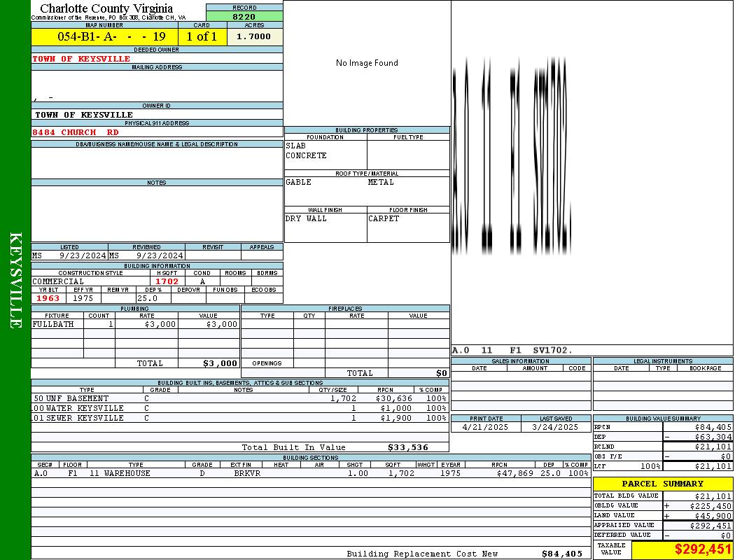735x560 pixels.
Task: Click the SLAB CONCRETE foundation value
Action: [x=306, y=150]
